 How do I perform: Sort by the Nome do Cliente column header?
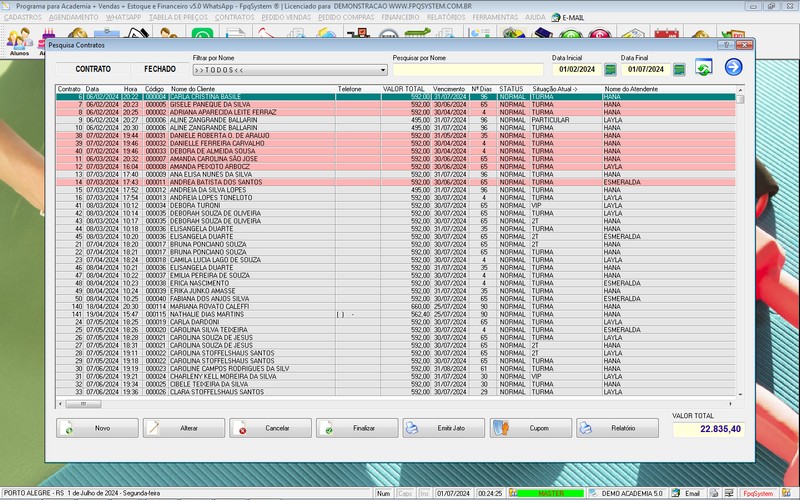click(193, 89)
